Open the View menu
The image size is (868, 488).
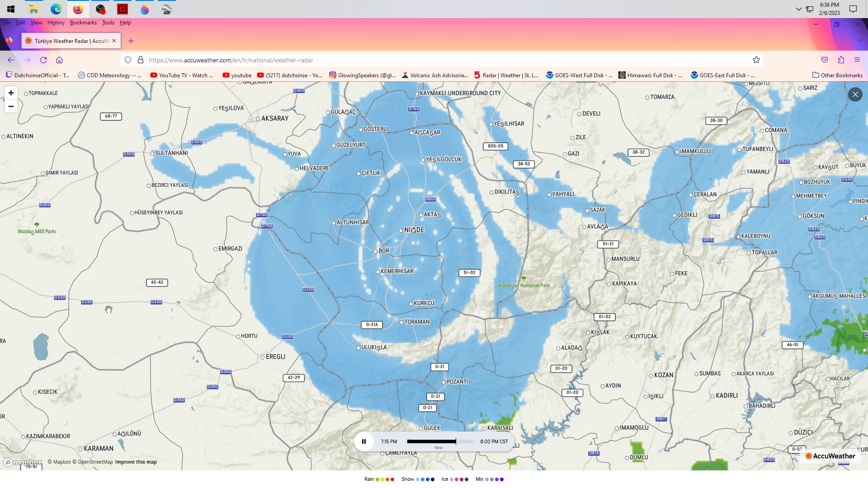tap(36, 23)
